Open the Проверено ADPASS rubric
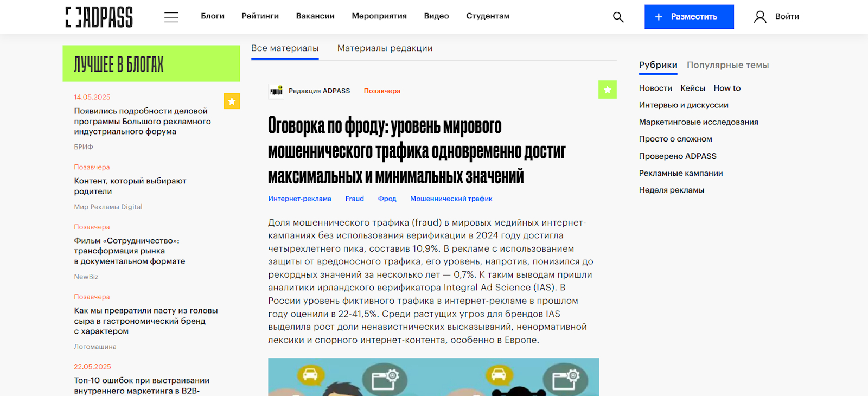This screenshot has height=396, width=868. point(678,156)
